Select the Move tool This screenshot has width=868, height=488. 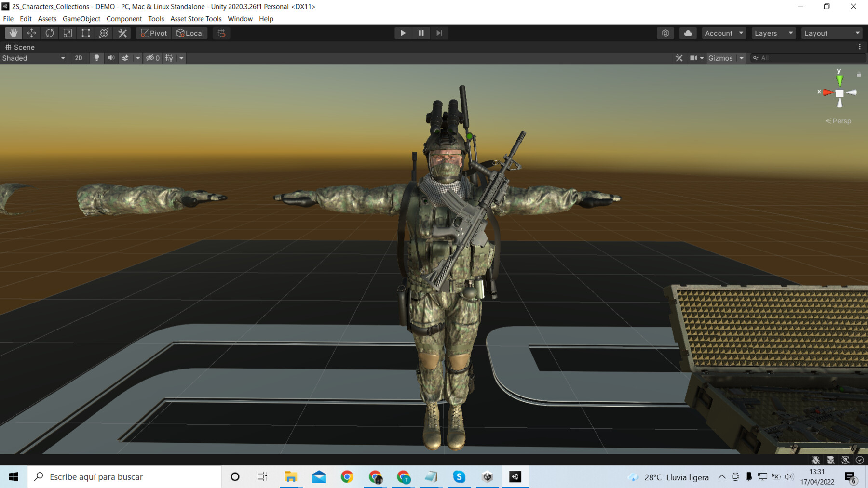click(x=31, y=33)
